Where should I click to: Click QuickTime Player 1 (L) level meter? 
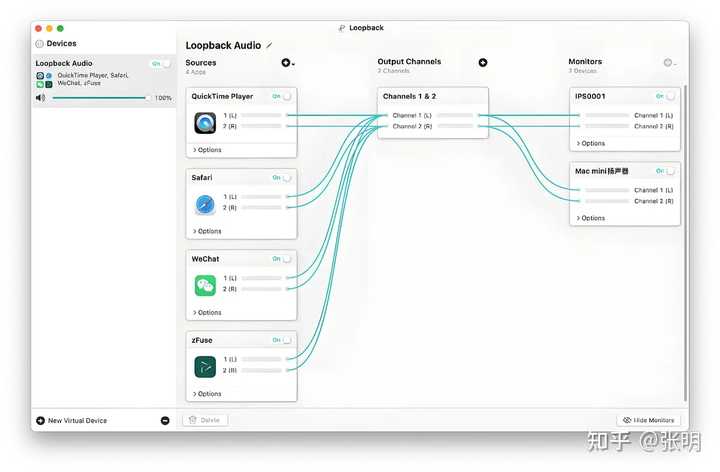point(261,115)
